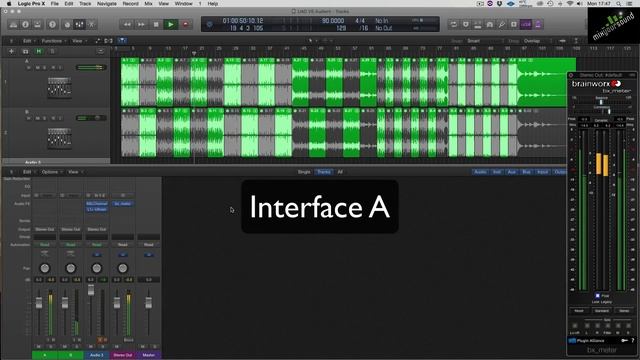The image size is (640, 360).
Task: Open the Navigate menu
Action: pyautogui.click(x=107, y=4)
